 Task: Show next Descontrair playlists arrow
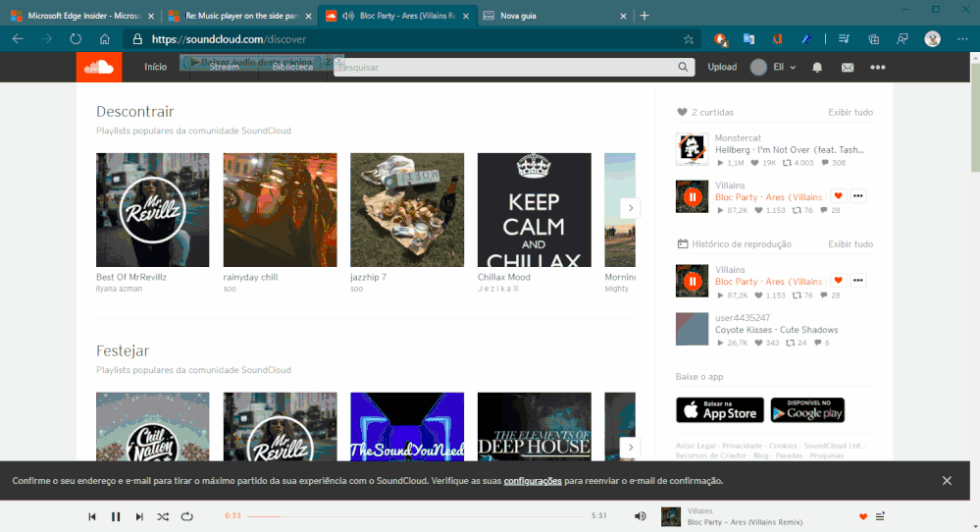pos(631,207)
